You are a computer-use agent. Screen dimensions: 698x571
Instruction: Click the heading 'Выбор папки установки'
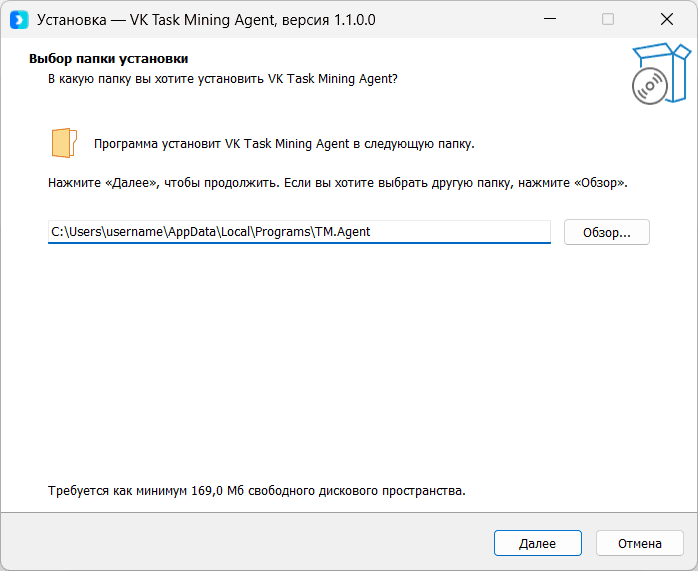[109, 59]
